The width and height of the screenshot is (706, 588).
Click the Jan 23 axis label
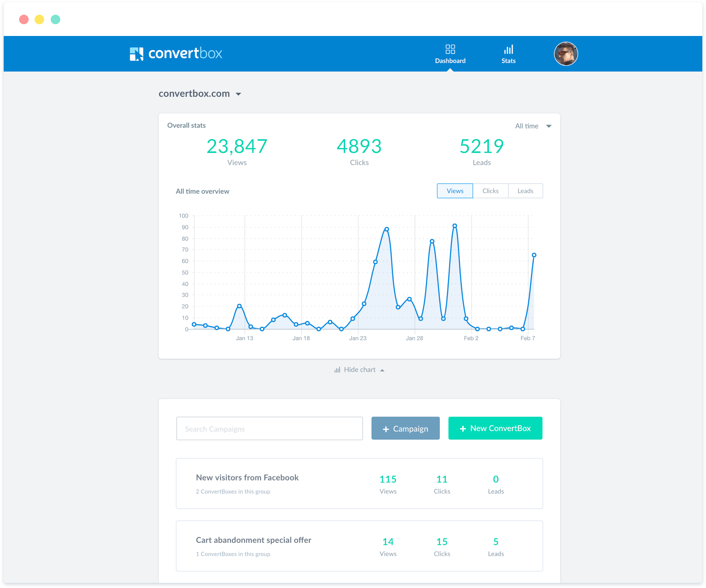click(358, 338)
